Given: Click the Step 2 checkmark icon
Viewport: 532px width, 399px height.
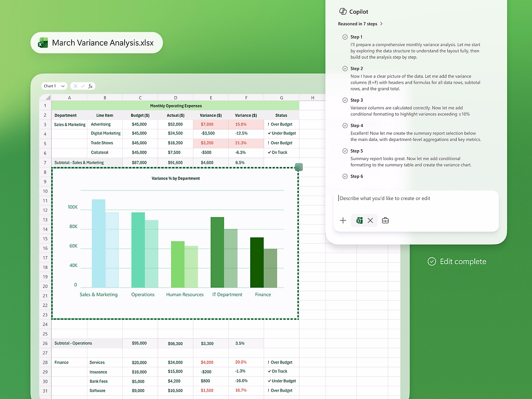Looking at the screenshot, I should point(345,68).
